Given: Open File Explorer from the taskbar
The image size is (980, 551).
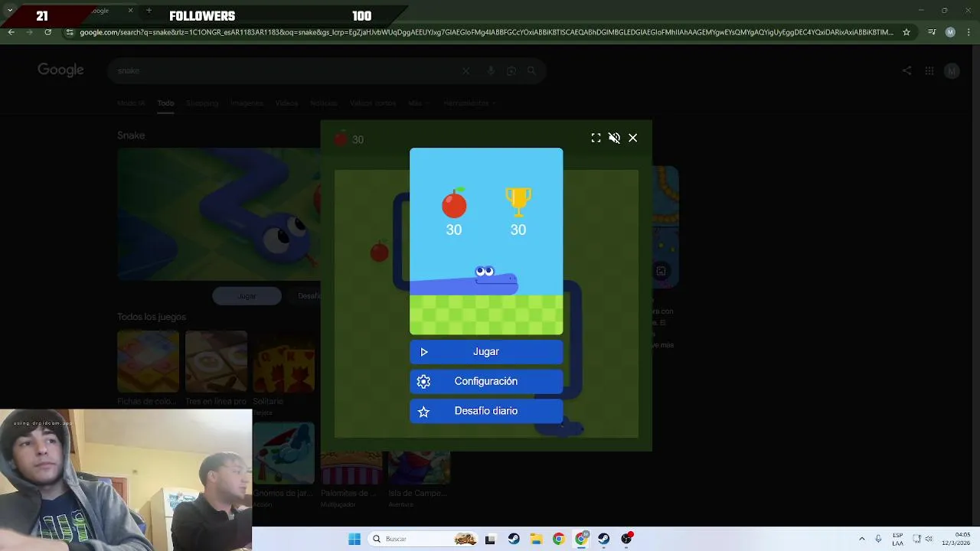Looking at the screenshot, I should point(536,539).
